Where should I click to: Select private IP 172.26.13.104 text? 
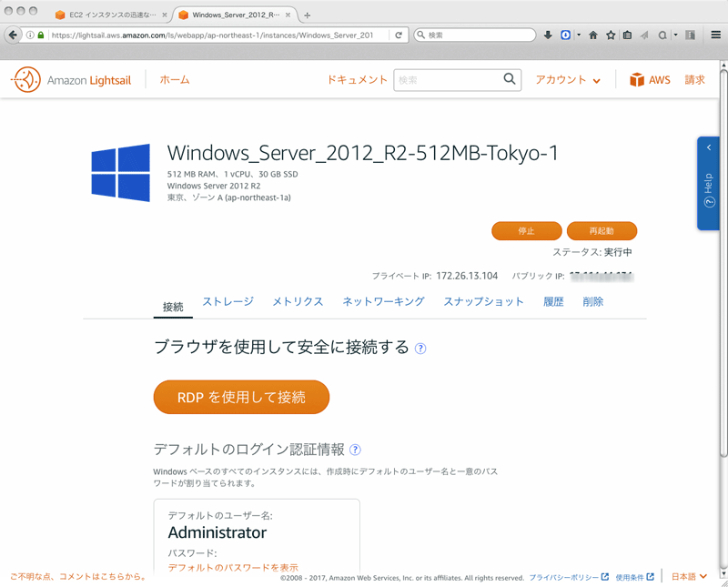point(467,276)
